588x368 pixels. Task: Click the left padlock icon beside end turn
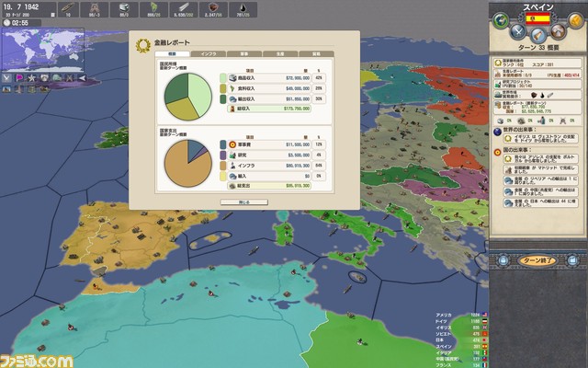(x=503, y=259)
